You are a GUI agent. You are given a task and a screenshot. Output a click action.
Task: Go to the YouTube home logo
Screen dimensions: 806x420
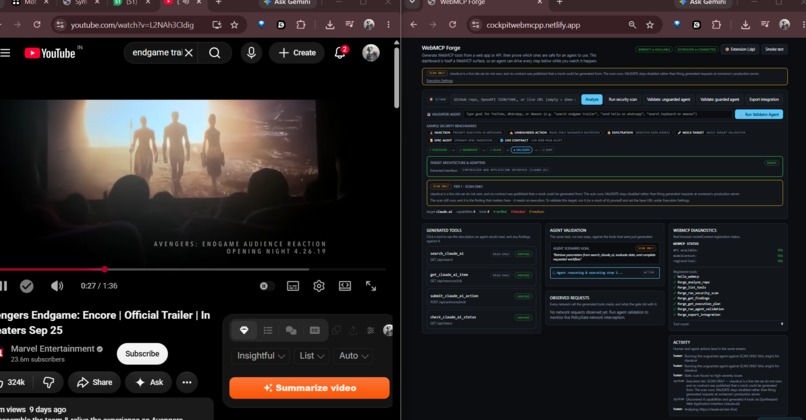[50, 53]
